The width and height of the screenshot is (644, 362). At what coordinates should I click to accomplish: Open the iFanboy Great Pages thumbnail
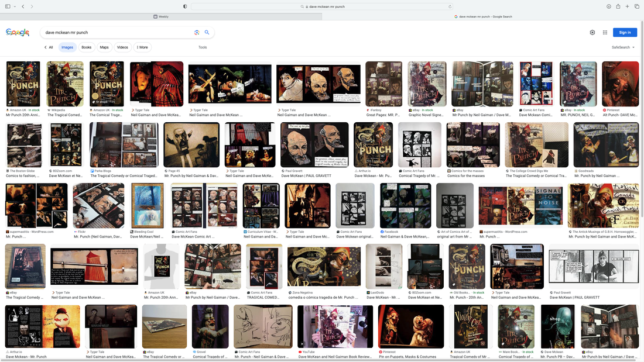(384, 84)
